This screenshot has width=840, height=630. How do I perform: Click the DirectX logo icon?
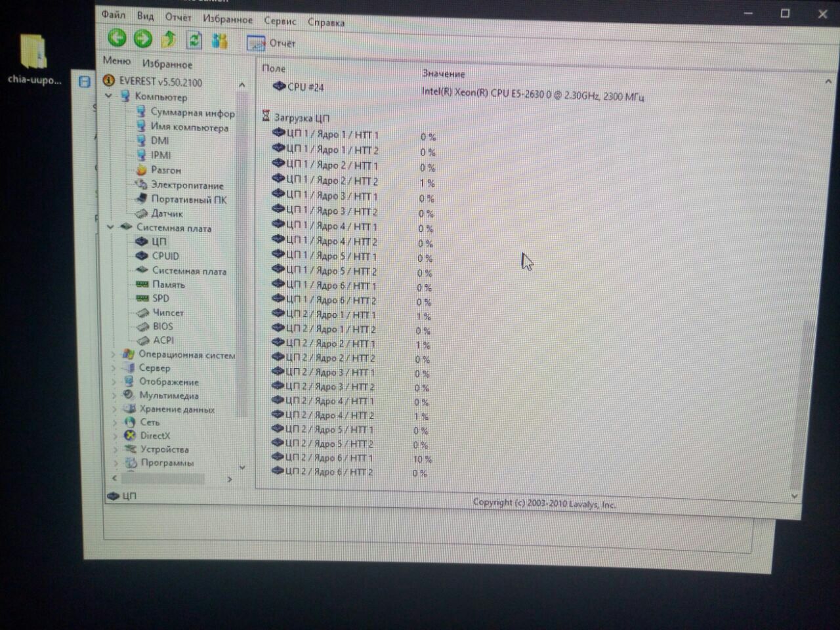click(x=130, y=435)
